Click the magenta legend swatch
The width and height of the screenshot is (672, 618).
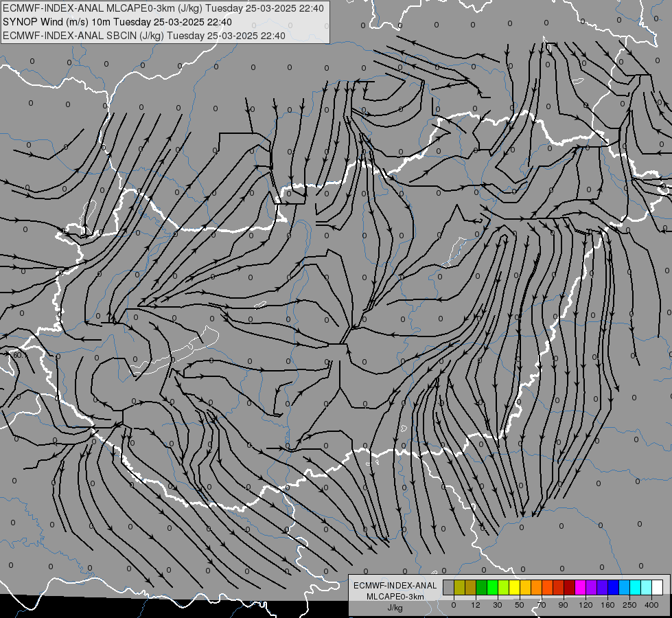pyautogui.click(x=580, y=587)
